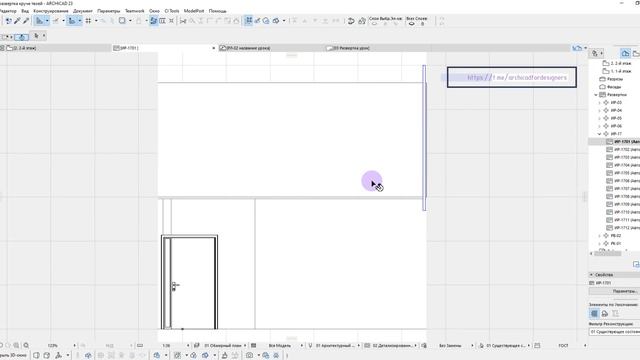Open the scale 1:50 dropdown
This screenshot has width=640, height=360.
188,345
